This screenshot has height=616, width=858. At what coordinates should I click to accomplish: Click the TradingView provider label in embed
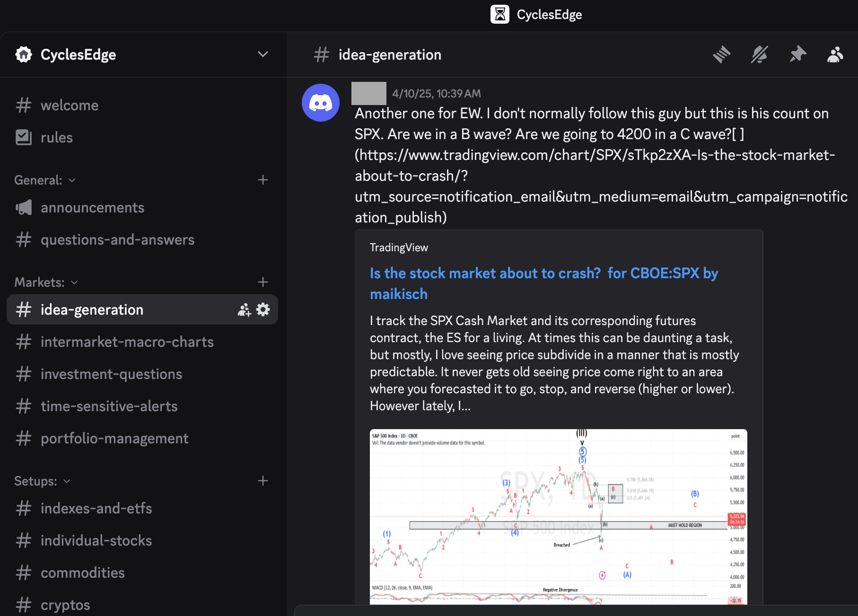[x=399, y=247]
